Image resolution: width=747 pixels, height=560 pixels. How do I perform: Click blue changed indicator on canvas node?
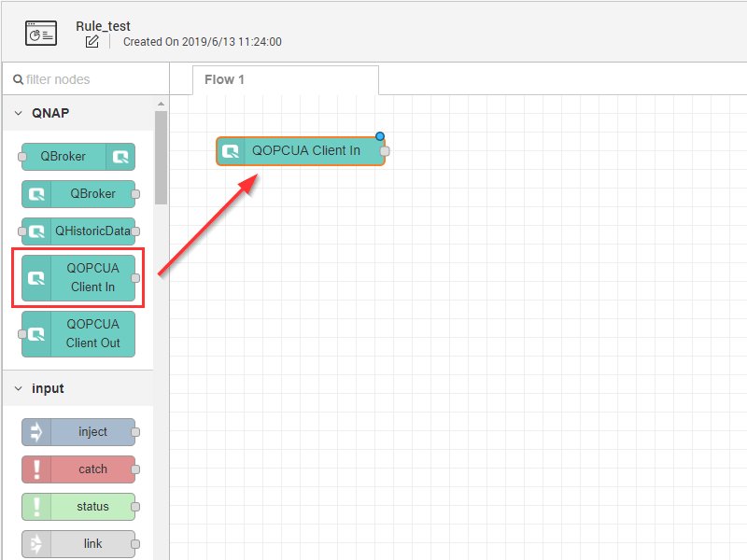pyautogui.click(x=380, y=136)
